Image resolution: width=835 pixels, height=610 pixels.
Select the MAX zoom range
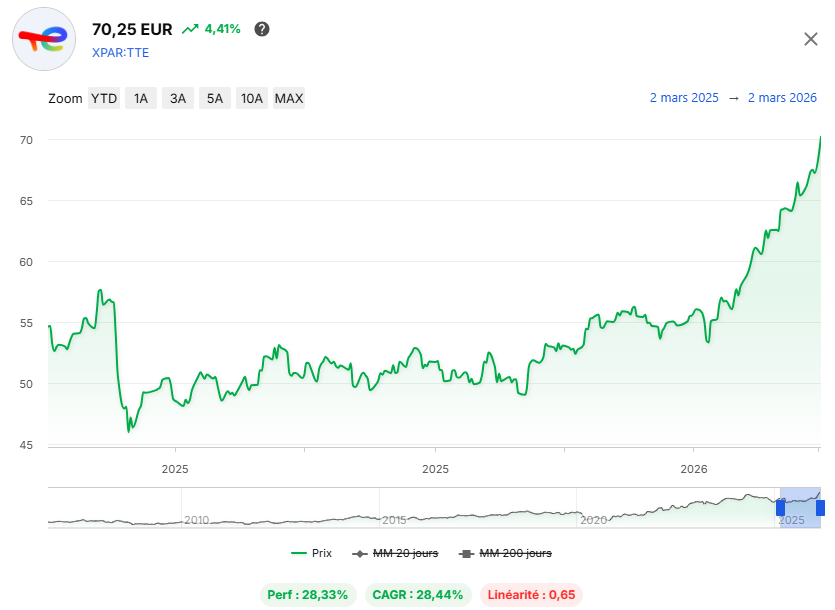289,99
